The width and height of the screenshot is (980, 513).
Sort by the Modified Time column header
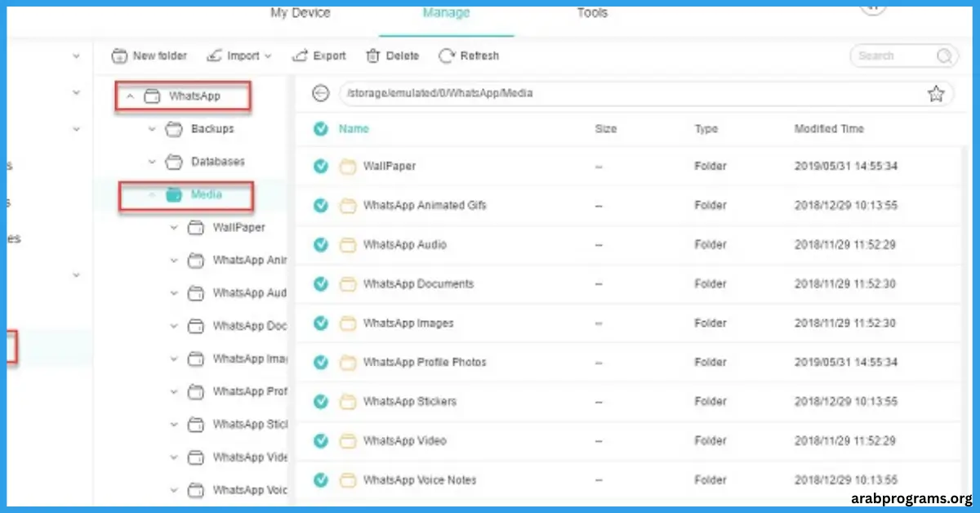coord(829,129)
